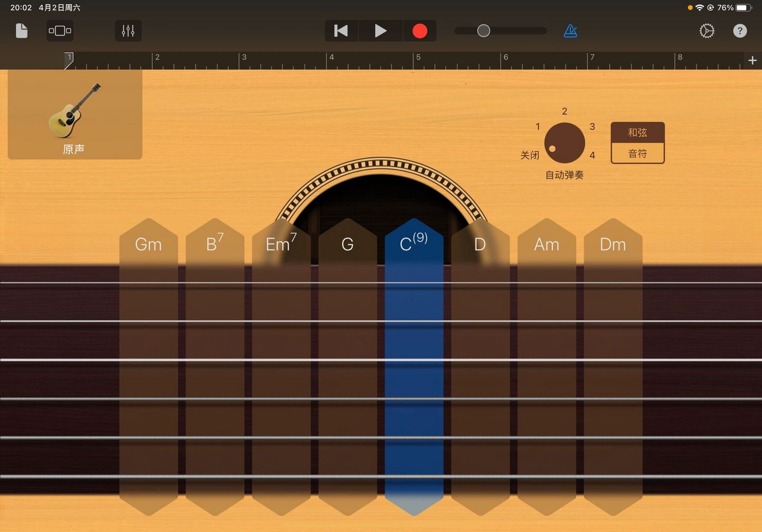Tap the Dm chord strip

[x=613, y=366]
